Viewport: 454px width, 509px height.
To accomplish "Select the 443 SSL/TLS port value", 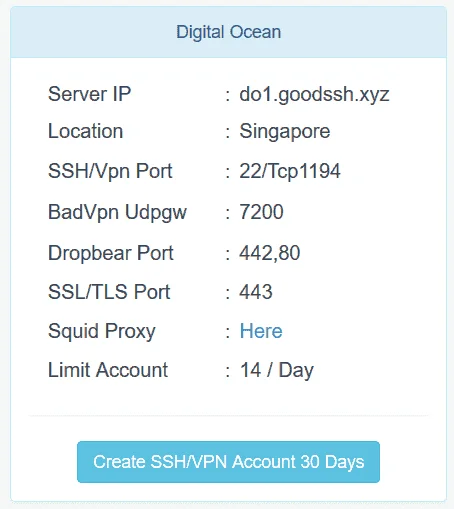I will 256,292.
